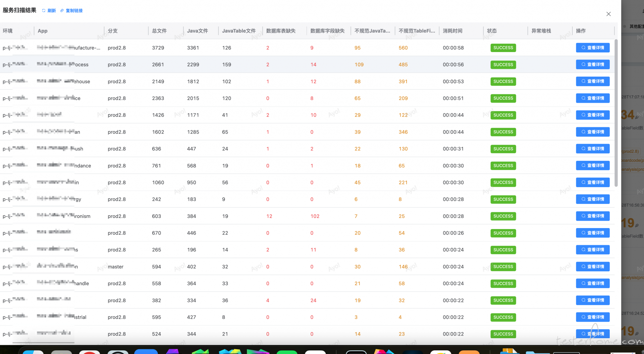Click the 2299 Java files value

click(x=193, y=64)
